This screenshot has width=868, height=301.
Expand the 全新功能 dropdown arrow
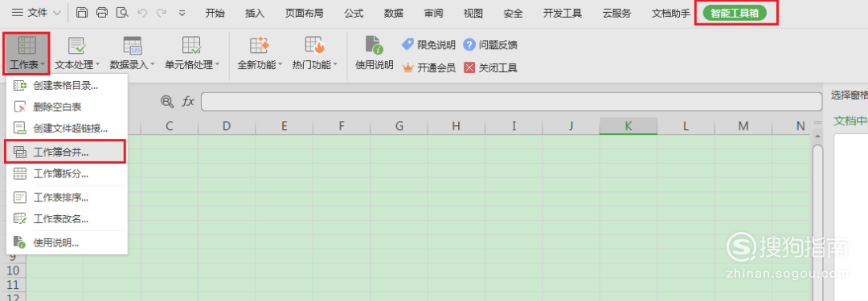coord(280,65)
